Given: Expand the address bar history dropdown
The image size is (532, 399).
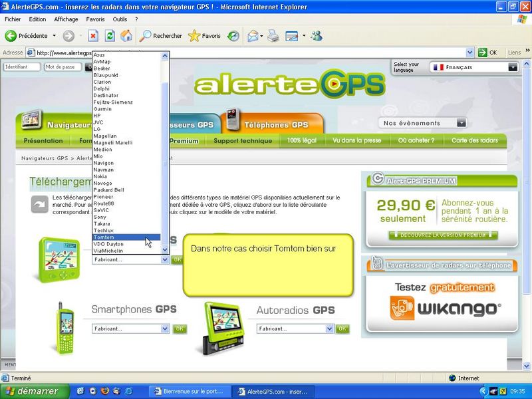Looking at the screenshot, I should point(470,53).
